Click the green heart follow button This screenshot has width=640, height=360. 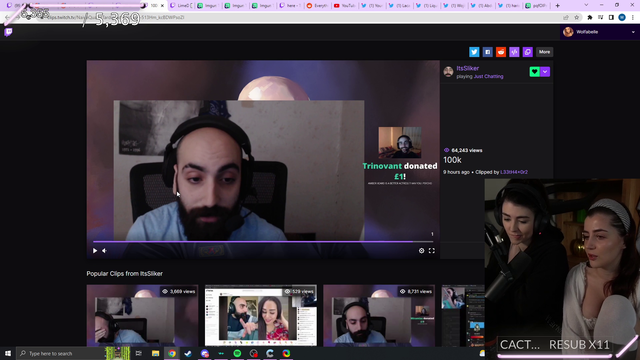(534, 71)
